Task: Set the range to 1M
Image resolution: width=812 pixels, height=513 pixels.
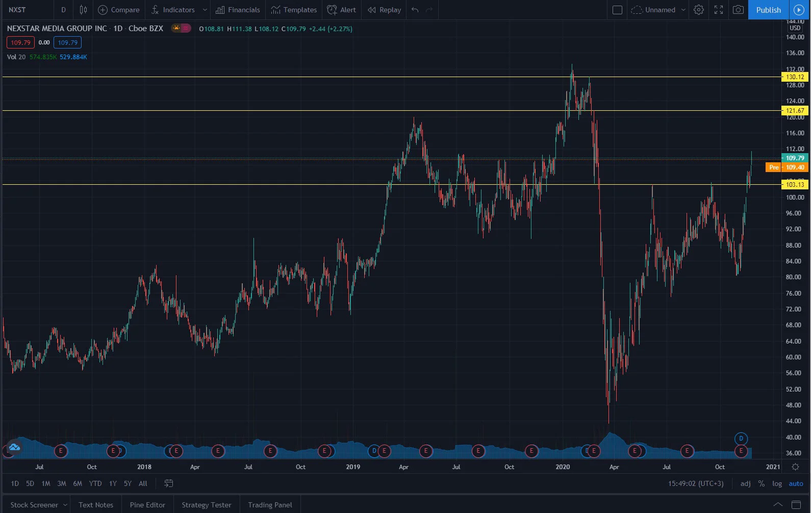Action: [46, 483]
